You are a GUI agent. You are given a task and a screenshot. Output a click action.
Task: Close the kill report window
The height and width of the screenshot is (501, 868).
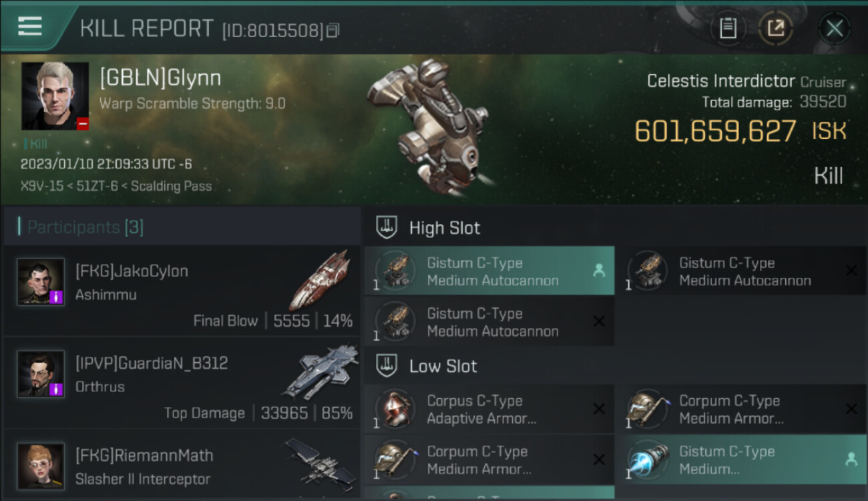[834, 28]
